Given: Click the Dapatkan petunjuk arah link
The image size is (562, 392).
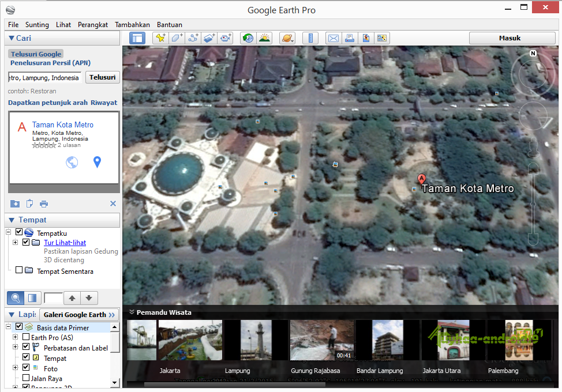Looking at the screenshot, I should pyautogui.click(x=48, y=103).
